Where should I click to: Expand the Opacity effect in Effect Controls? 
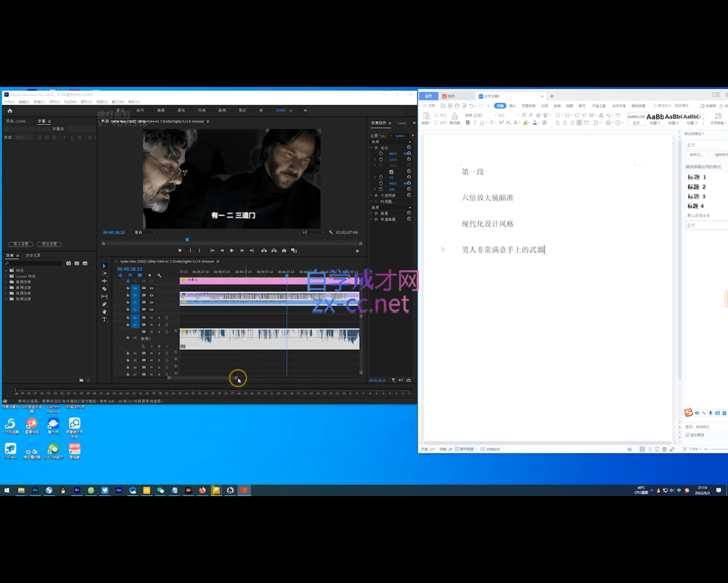[x=372, y=196]
